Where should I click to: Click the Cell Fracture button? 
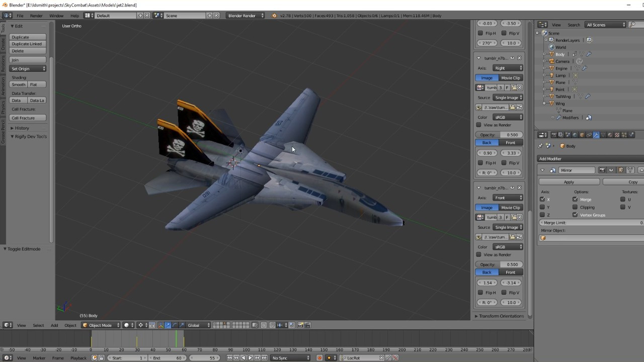28,118
